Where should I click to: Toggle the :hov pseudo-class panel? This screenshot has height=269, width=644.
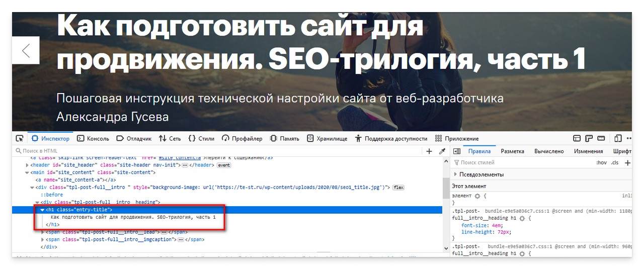[x=601, y=163]
